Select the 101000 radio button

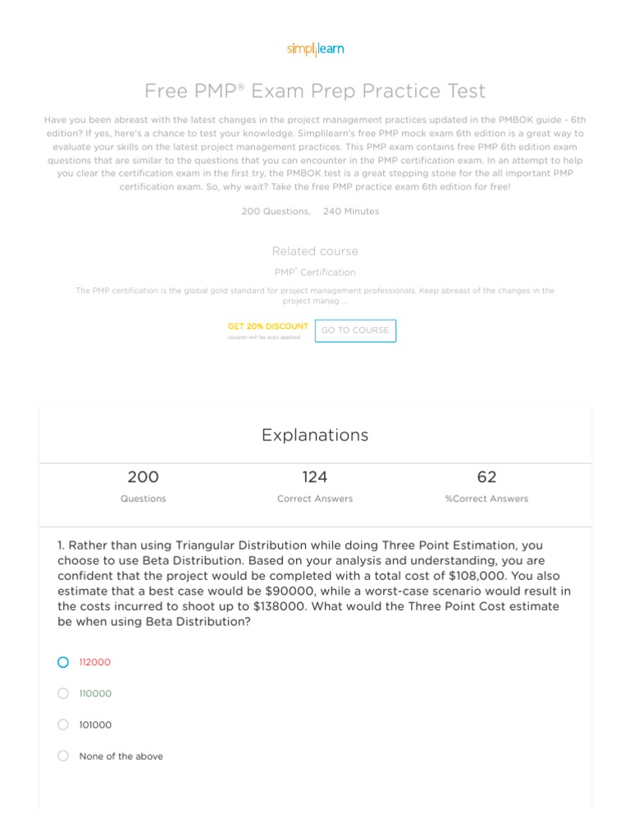coord(63,724)
